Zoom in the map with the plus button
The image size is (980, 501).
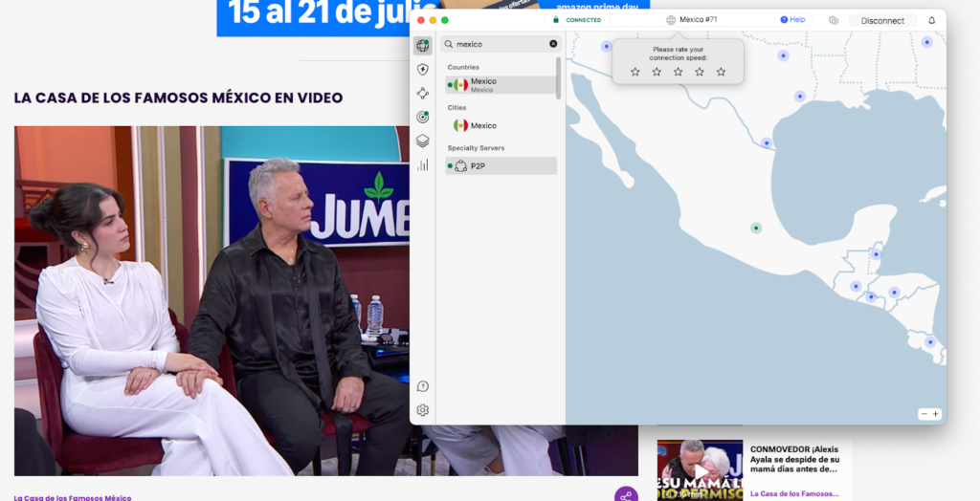(936, 414)
